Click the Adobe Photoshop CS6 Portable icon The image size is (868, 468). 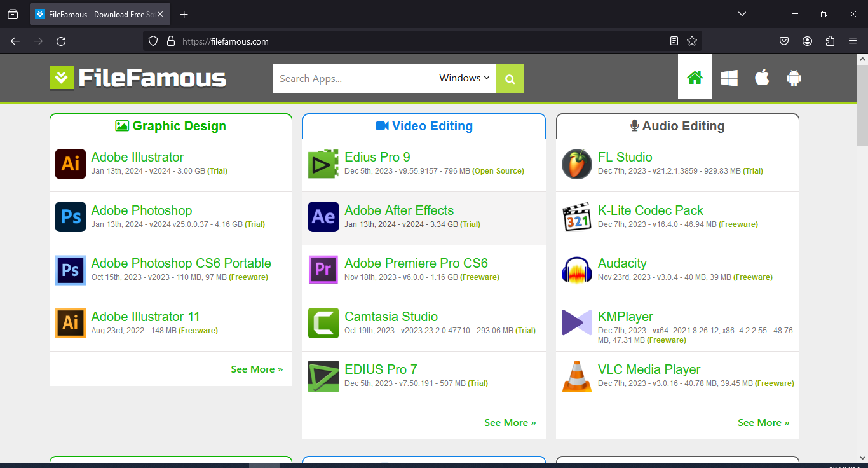click(x=71, y=270)
